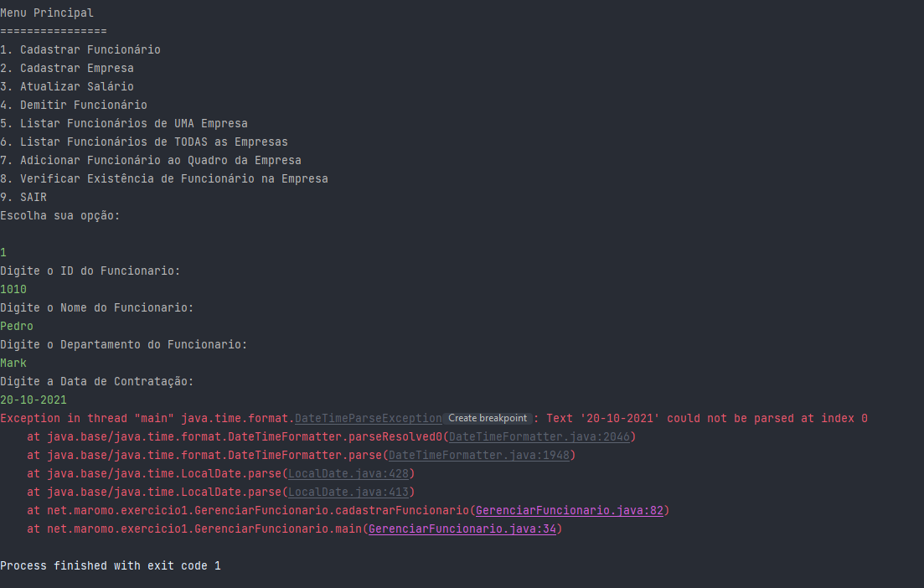Click the green input text '20-10-2021'
The image size is (924, 588).
tap(34, 400)
